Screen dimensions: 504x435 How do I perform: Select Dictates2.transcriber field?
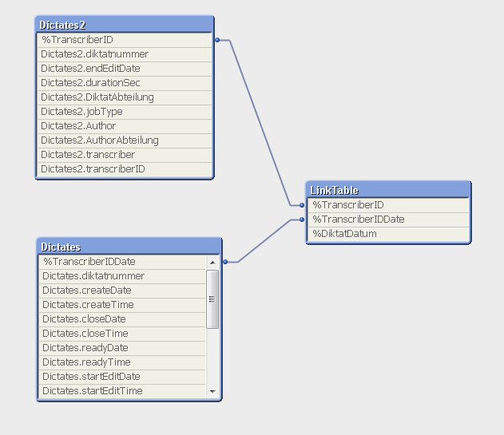[125, 155]
